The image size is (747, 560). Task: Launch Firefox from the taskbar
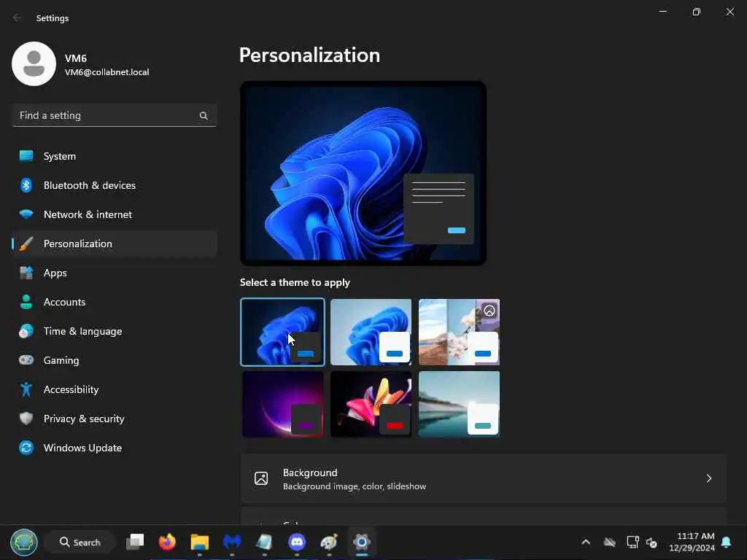pyautogui.click(x=167, y=542)
